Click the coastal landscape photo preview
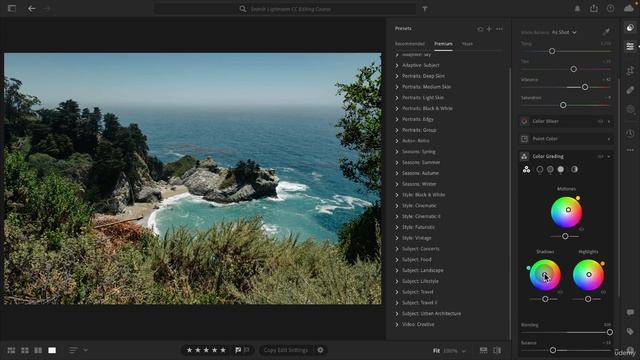The height and width of the screenshot is (360, 640). [x=193, y=178]
